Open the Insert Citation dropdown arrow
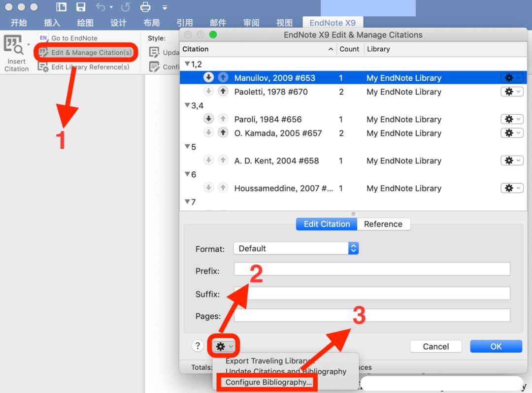Screen dimensions: 532x393 (28, 45)
